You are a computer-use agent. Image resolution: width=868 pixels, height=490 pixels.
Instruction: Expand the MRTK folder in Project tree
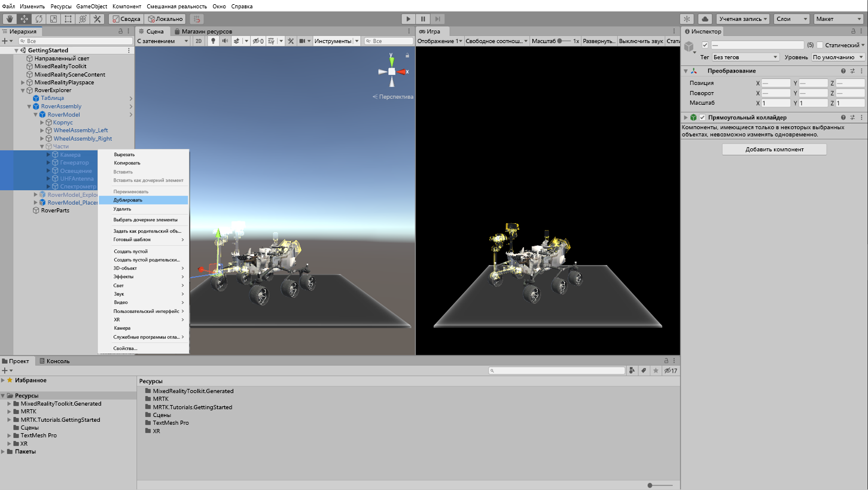click(9, 412)
